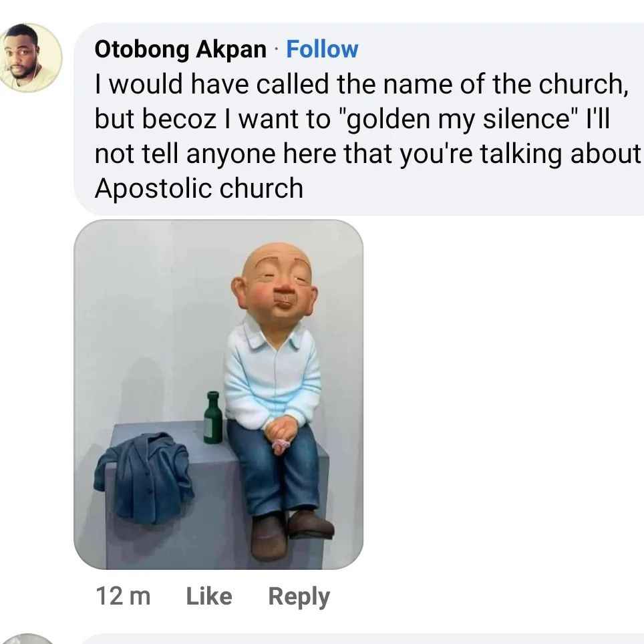Open the 12 m comment timestamp
The height and width of the screenshot is (644, 644).
pyautogui.click(x=123, y=596)
